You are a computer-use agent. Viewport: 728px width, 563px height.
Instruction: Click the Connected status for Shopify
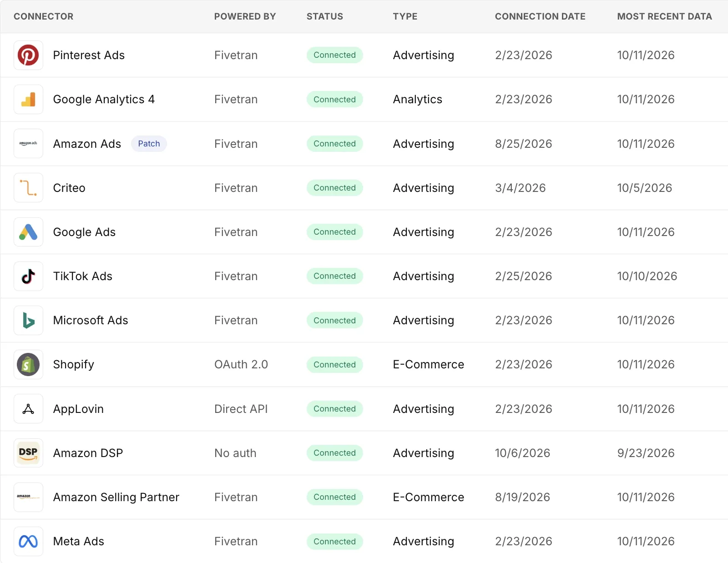[x=334, y=365]
